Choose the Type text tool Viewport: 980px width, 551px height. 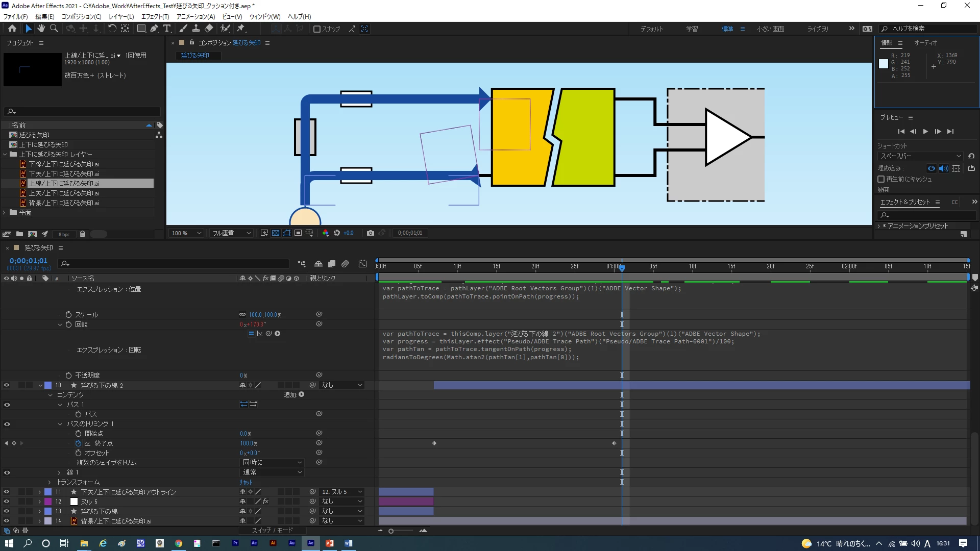tap(167, 29)
